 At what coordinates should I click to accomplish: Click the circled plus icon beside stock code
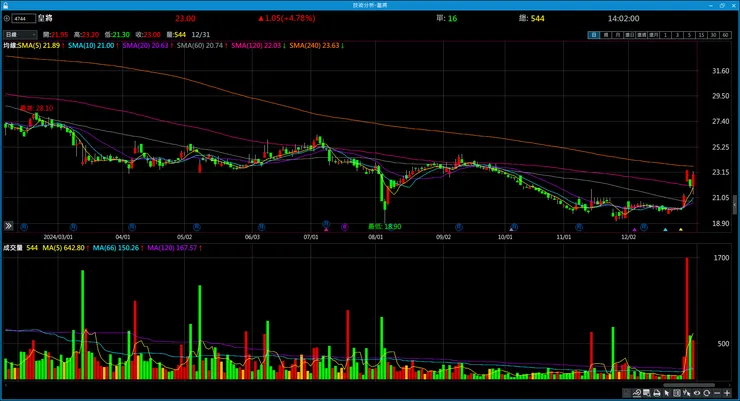(x=7, y=18)
